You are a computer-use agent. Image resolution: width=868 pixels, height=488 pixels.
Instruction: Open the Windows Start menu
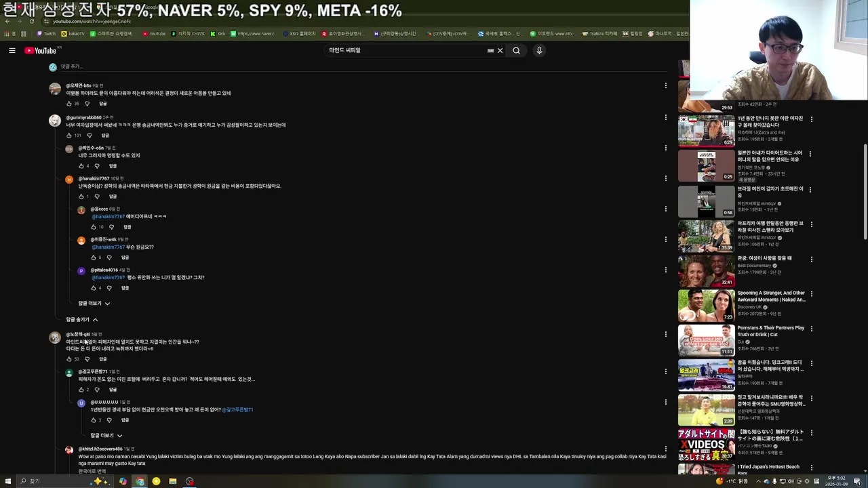(7, 481)
